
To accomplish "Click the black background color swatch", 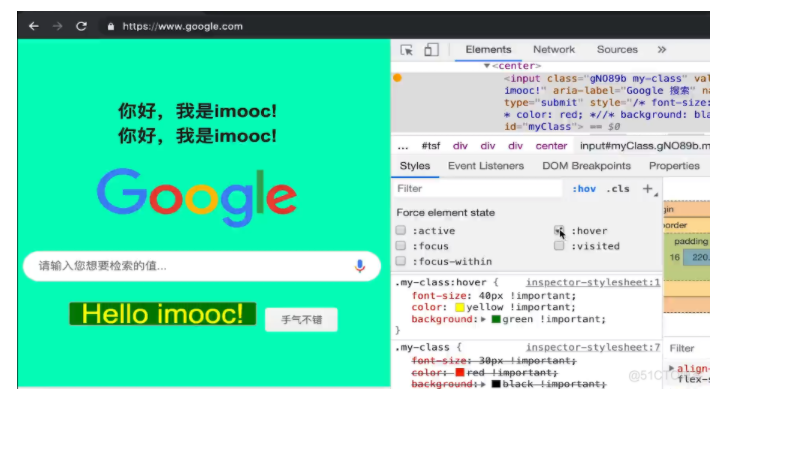I will [x=496, y=384].
